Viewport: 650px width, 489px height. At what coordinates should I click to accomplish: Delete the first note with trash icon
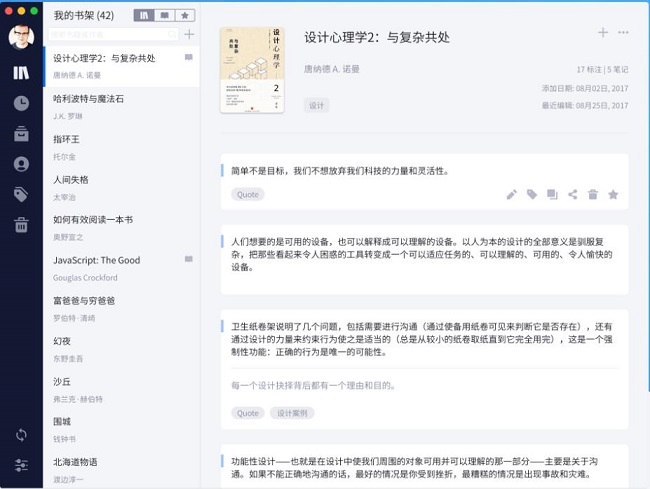click(x=593, y=194)
